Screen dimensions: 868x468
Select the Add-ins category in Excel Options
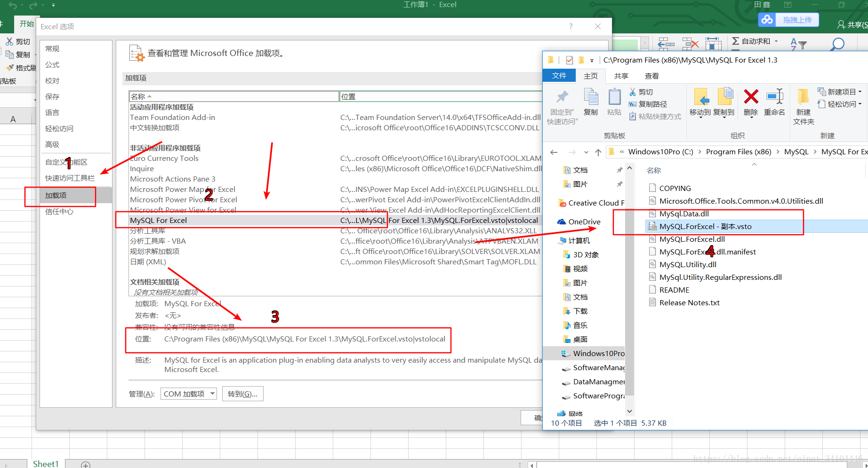(76, 195)
